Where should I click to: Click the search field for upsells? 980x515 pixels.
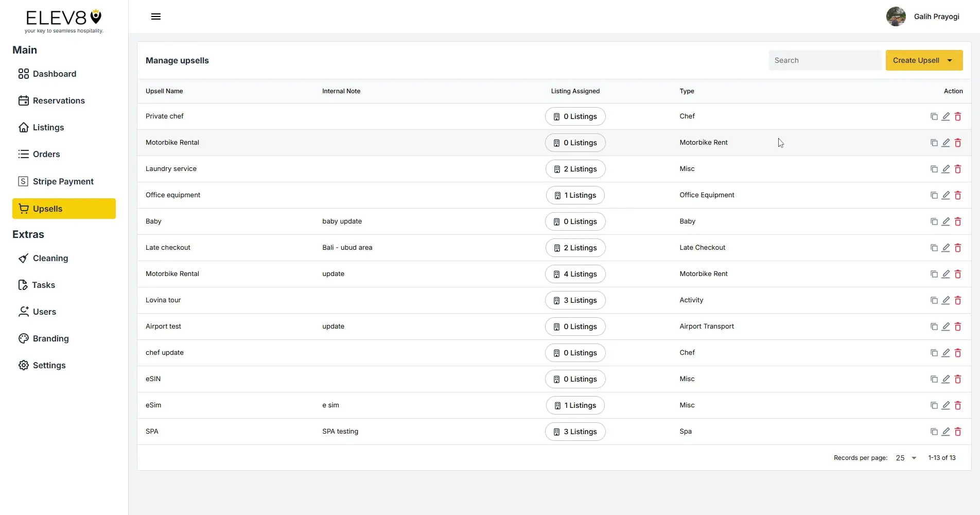(825, 60)
